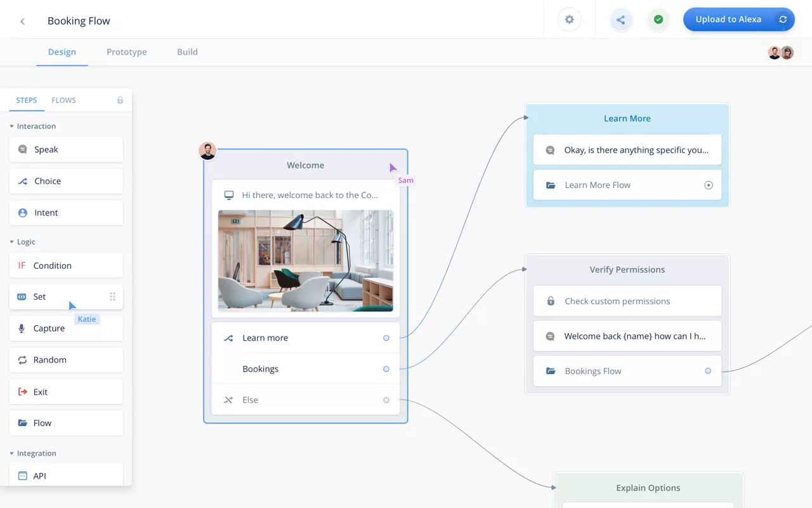The image size is (812, 508).
Task: Open the settings gear icon
Action: coord(569,20)
